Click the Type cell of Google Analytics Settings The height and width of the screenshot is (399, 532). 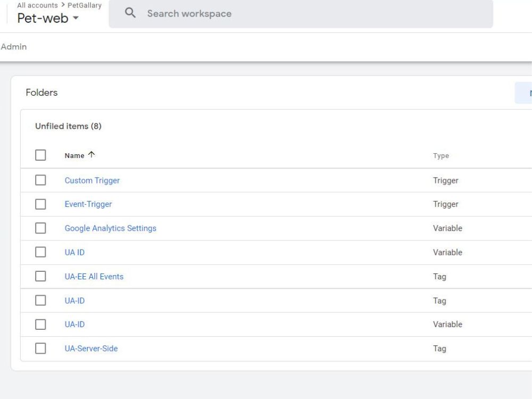pos(447,228)
